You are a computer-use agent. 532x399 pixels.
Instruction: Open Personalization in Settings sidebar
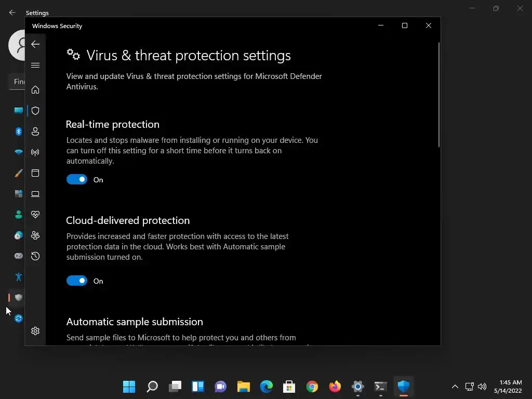[18, 173]
